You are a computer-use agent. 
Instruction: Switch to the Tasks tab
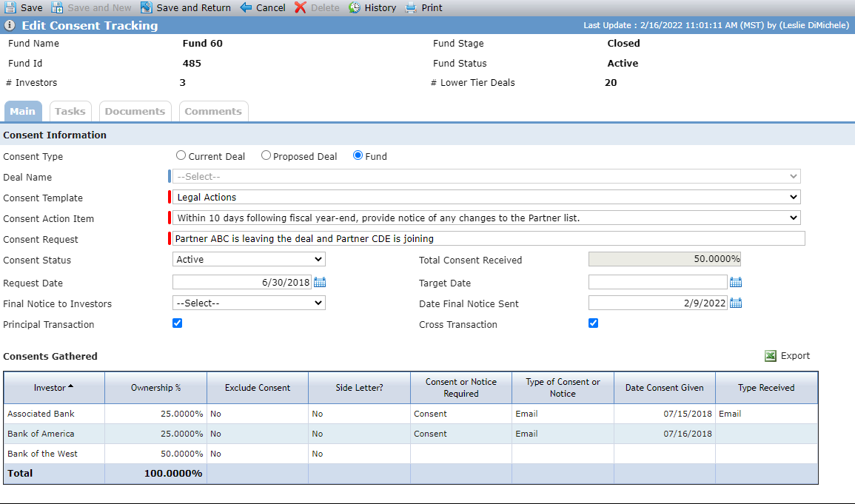[x=70, y=111]
